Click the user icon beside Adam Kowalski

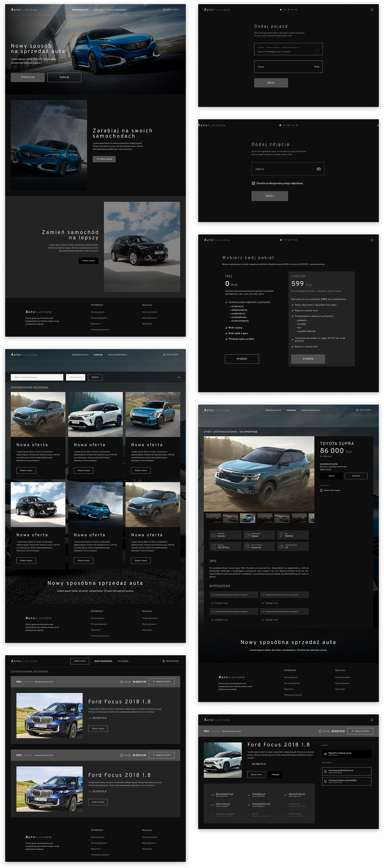coord(164,661)
